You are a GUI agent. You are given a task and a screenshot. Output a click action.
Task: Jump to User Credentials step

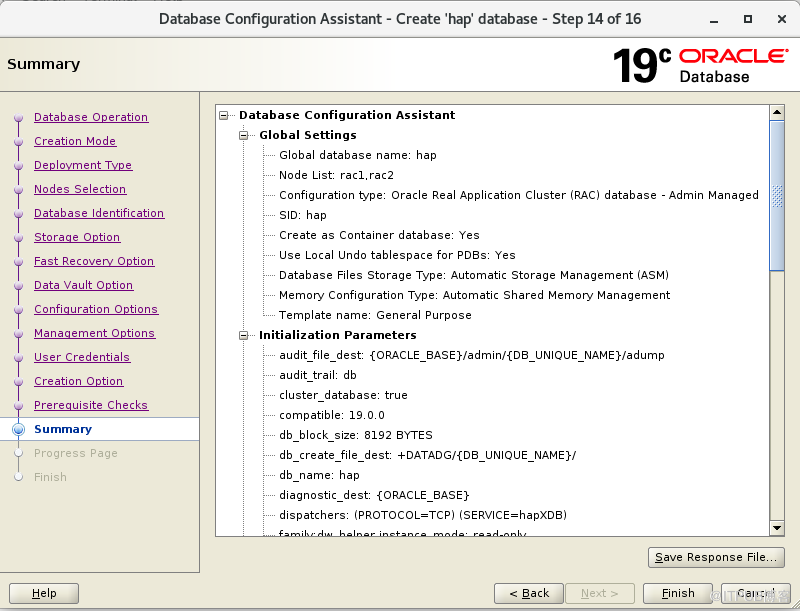pos(82,357)
